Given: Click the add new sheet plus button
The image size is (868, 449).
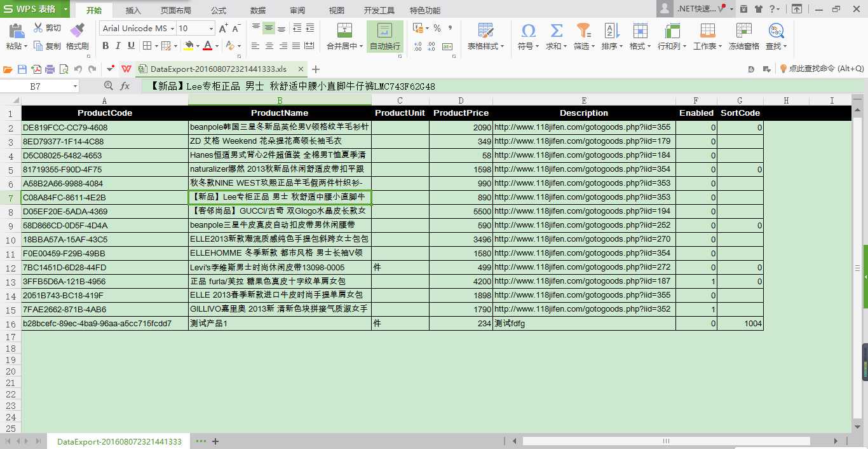Looking at the screenshot, I should pos(215,441).
